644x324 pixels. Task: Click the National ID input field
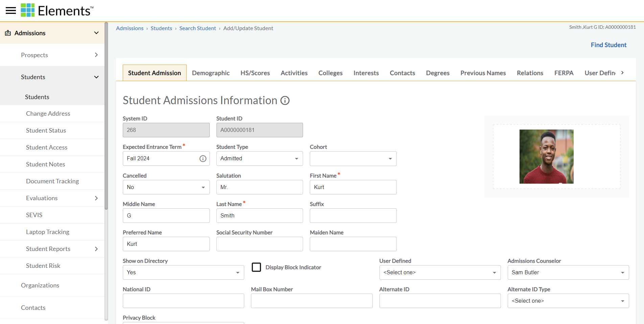[183, 301]
